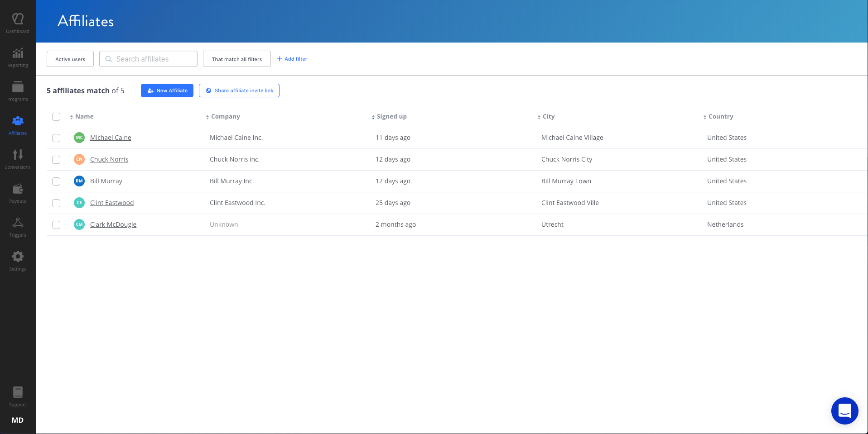Image resolution: width=868 pixels, height=434 pixels.
Task: Check the checkbox next to Chuck Norris
Action: (x=56, y=159)
